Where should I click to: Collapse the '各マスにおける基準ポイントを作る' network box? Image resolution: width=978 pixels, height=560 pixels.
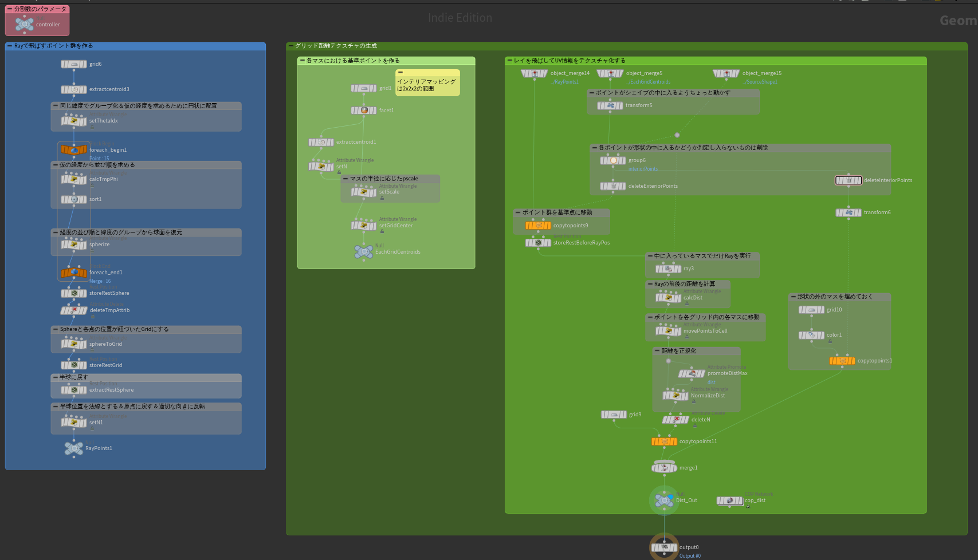point(302,61)
